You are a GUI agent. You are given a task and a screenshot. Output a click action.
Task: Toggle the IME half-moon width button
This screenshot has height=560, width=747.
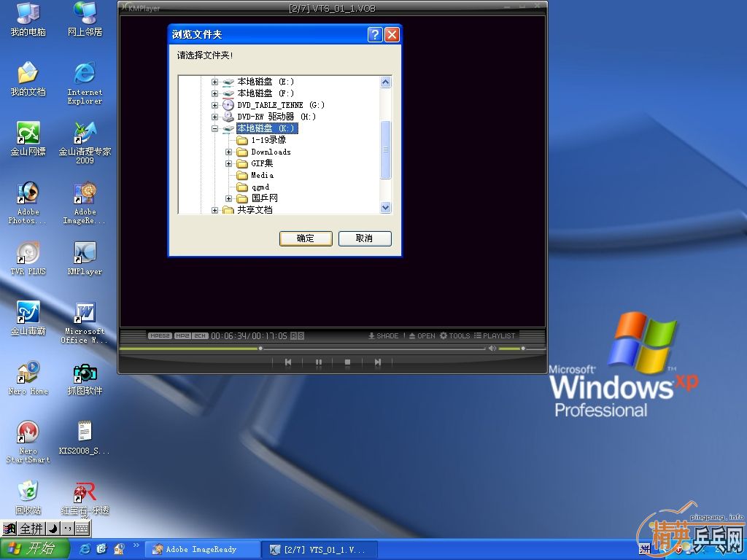point(53,529)
